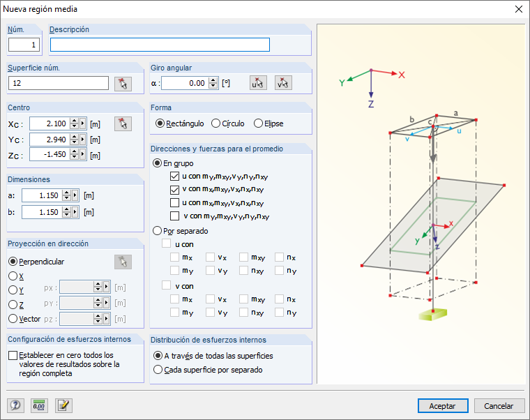Click 'v con' checkbox under Por separado
The height and width of the screenshot is (420, 530).
pos(166,285)
